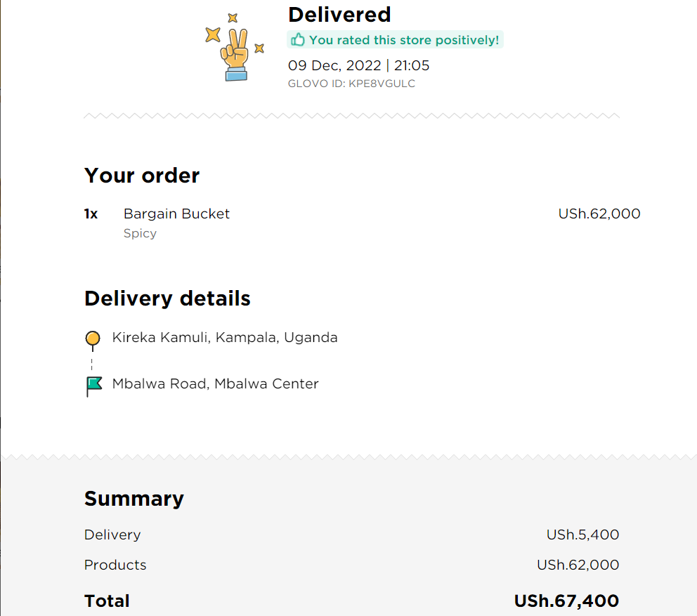
Task: Click the Delivery details heading
Action: (x=167, y=299)
